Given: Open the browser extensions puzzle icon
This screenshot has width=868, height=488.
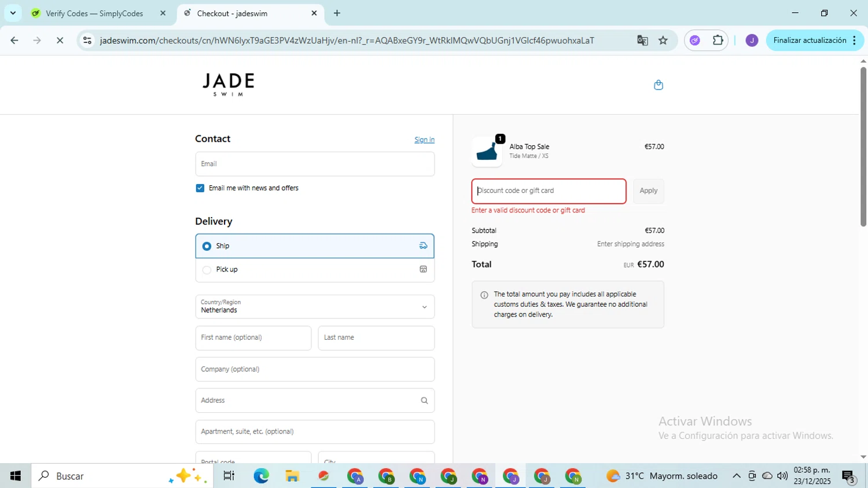Looking at the screenshot, I should tap(718, 41).
